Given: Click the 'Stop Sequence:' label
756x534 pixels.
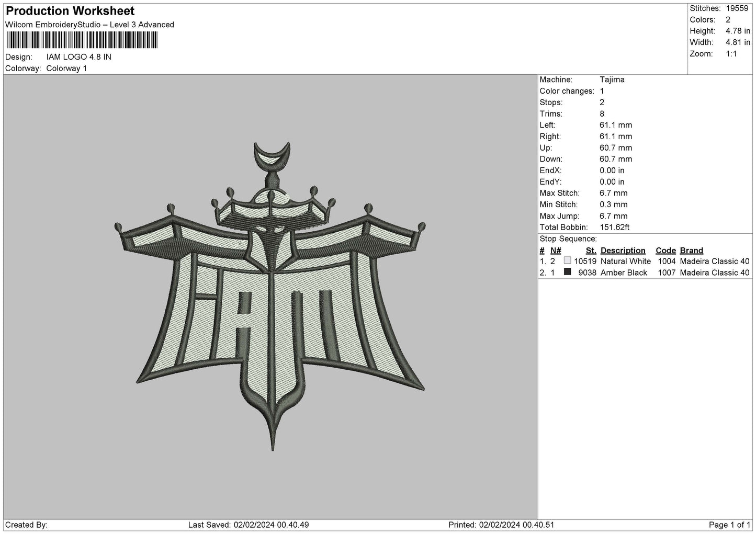Looking at the screenshot, I should tap(568, 239).
